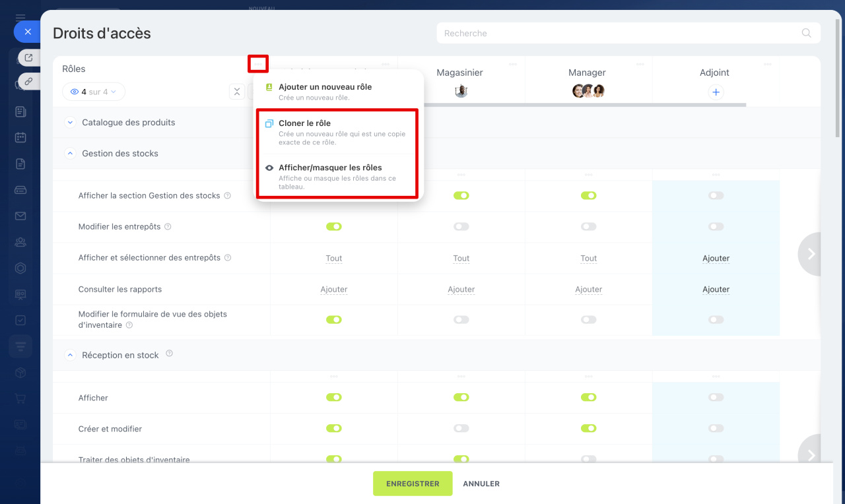This screenshot has height=504, width=845.
Task: Click the copy link icon
Action: pyautogui.click(x=28, y=81)
